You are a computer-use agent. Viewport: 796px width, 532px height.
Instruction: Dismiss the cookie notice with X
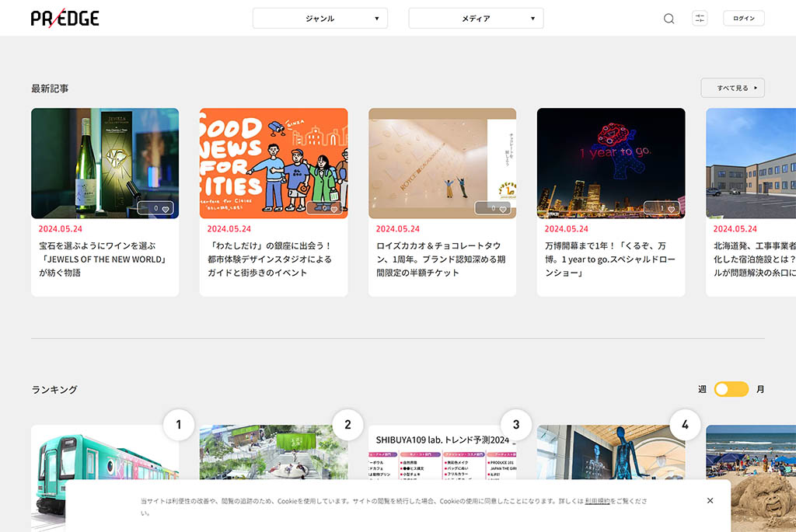coord(710,501)
